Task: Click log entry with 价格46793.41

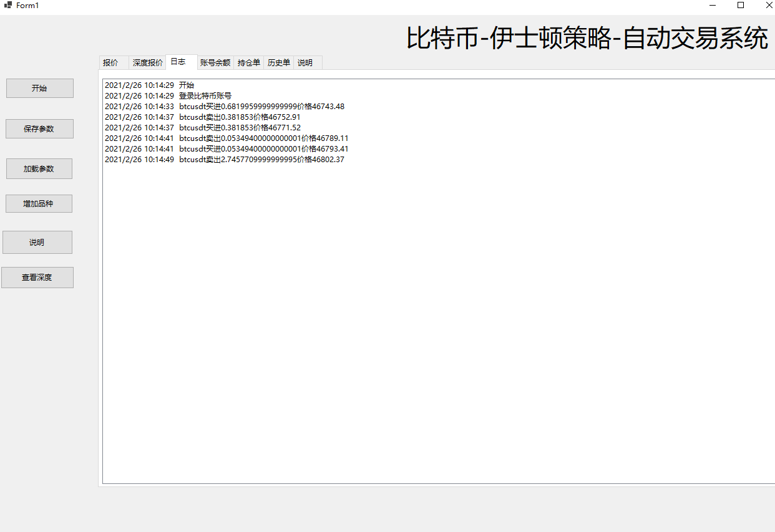Action: click(227, 149)
